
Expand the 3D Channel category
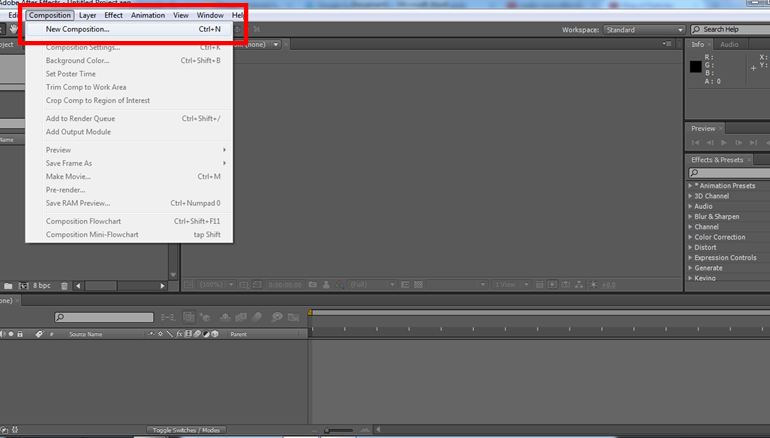[x=690, y=196]
